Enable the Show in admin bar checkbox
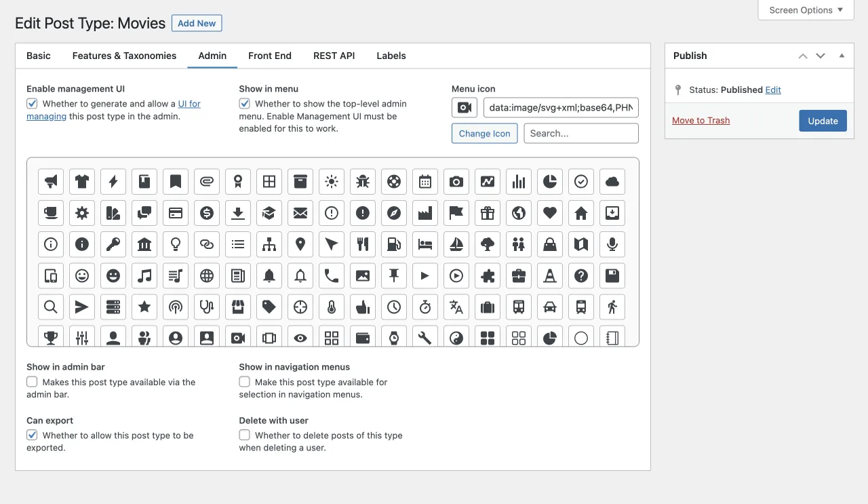Screen dimensions: 868x504 click(32, 382)
